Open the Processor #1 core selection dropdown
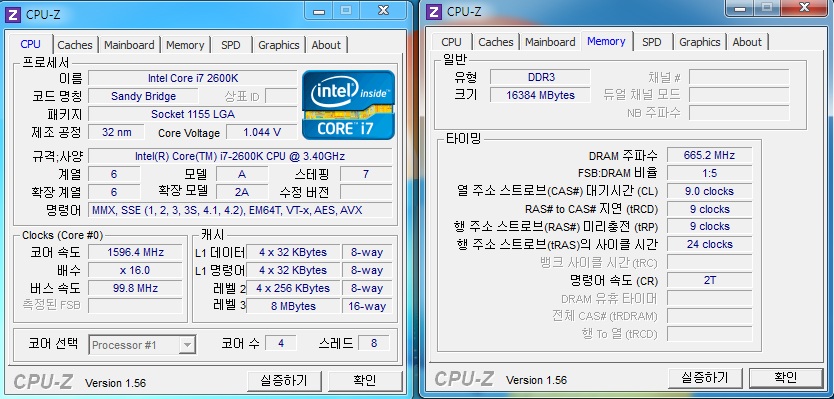Screen dimensions: 834x399 coord(142,345)
